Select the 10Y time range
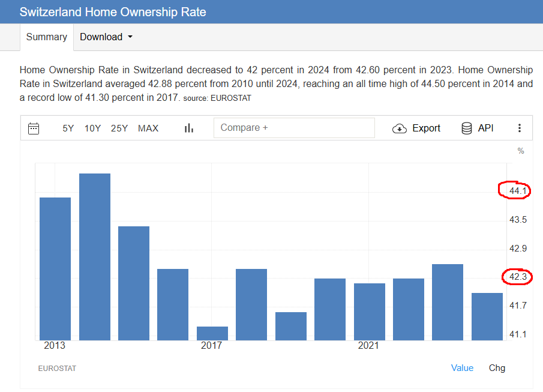This screenshot has height=392, width=543. pos(92,128)
